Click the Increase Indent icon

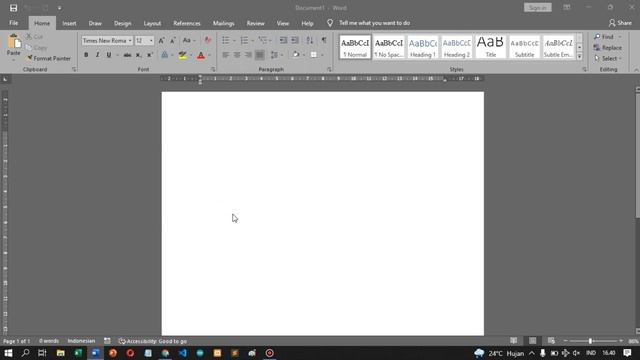pos(295,40)
